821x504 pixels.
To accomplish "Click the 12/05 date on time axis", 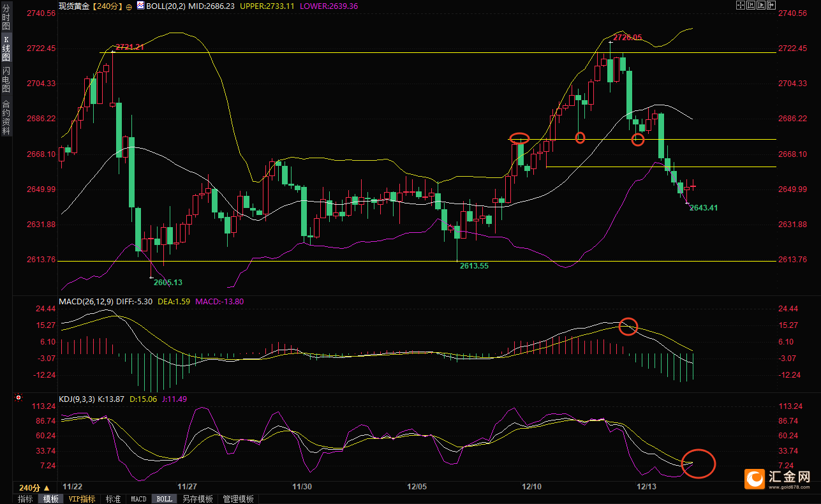I will point(417,486).
